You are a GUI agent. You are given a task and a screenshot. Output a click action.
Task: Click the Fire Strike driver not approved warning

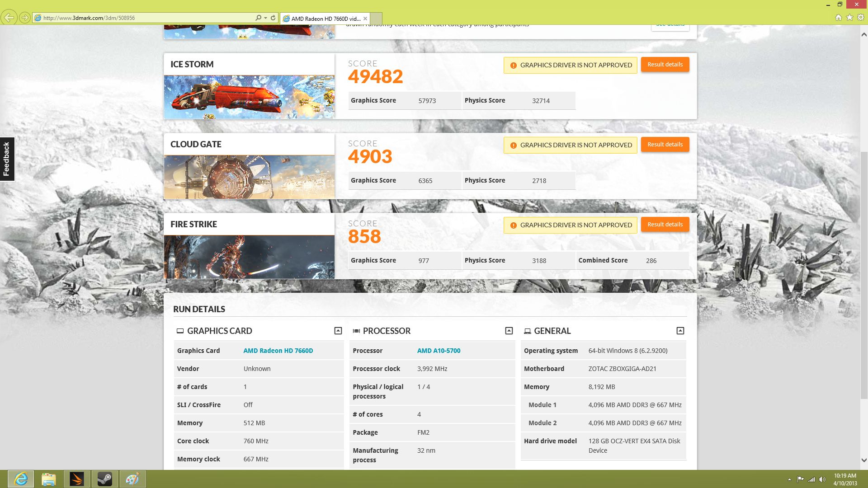click(571, 225)
